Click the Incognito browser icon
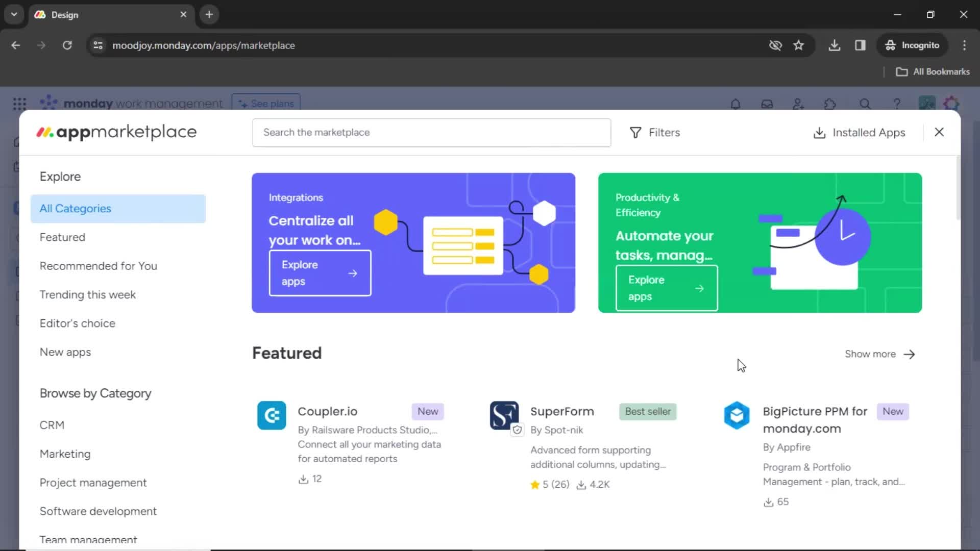980x551 pixels. click(890, 45)
